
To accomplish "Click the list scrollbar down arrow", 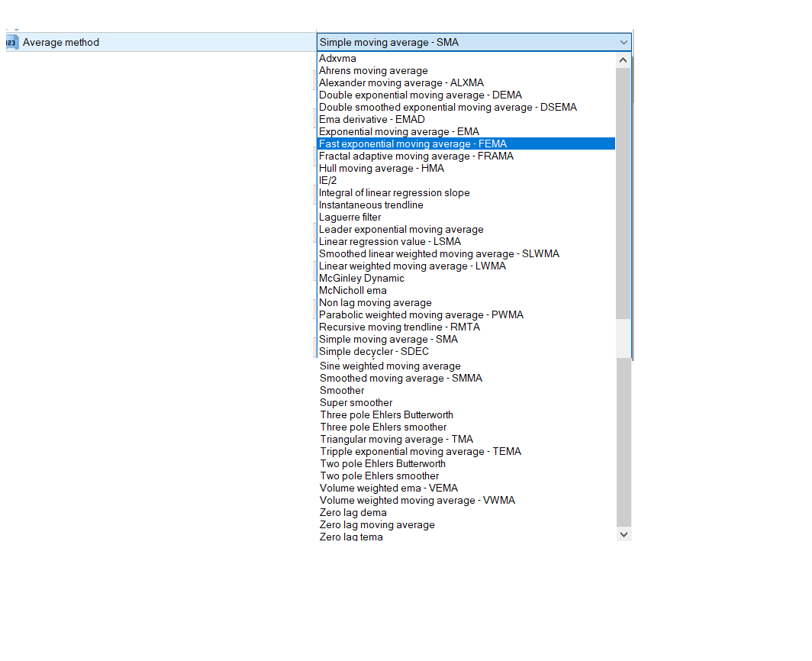I will coord(624,534).
